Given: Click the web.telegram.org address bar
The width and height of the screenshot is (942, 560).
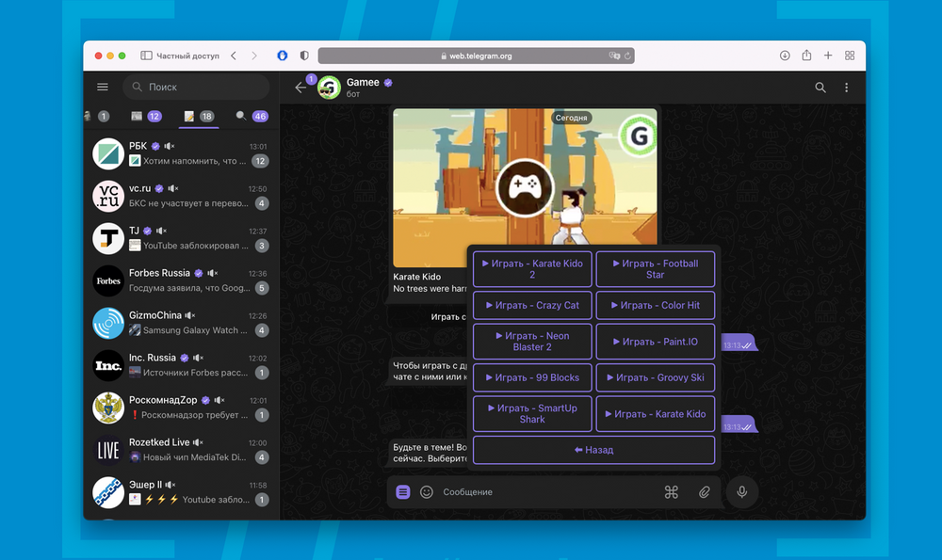Looking at the screenshot, I should point(476,56).
